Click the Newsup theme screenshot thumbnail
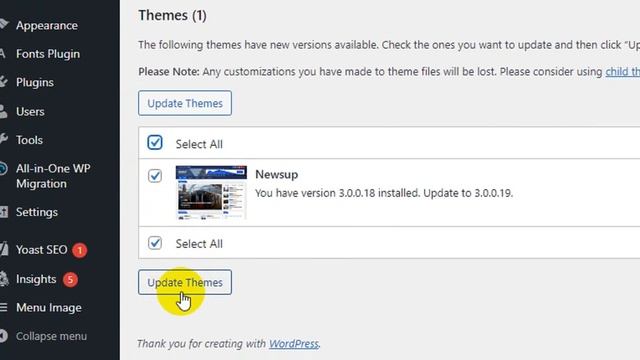 click(211, 192)
